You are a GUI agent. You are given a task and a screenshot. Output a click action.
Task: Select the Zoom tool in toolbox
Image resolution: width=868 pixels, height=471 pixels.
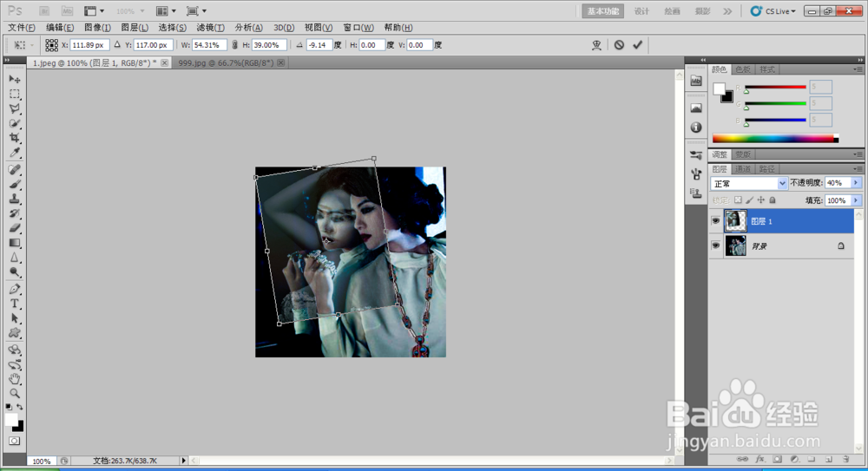[x=15, y=394]
